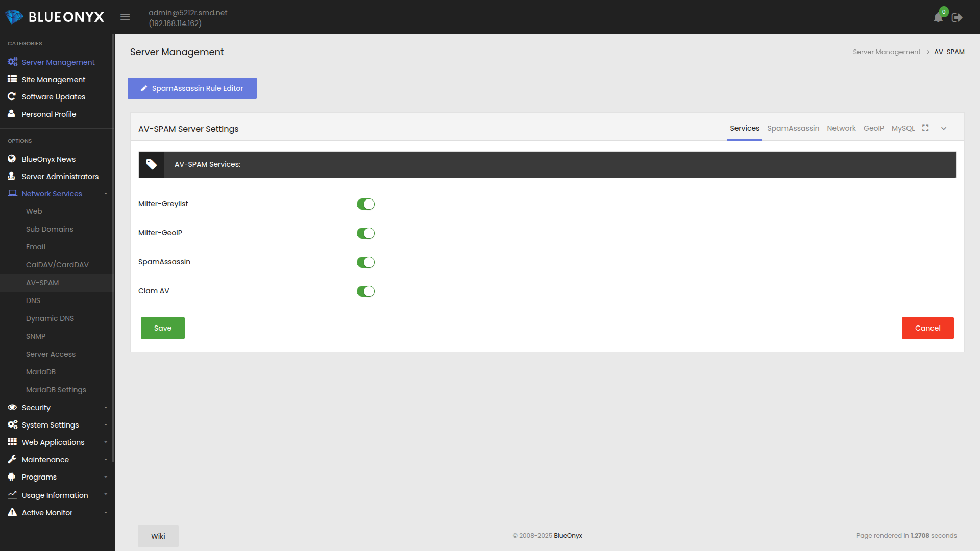The width and height of the screenshot is (980, 551).
Task: Open the GeoIP tab
Action: [x=873, y=128]
